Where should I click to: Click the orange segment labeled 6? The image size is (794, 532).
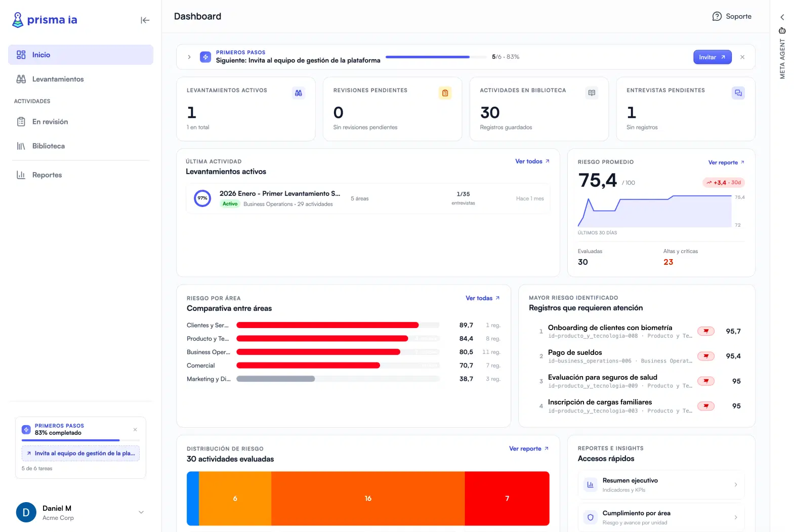[x=235, y=499]
